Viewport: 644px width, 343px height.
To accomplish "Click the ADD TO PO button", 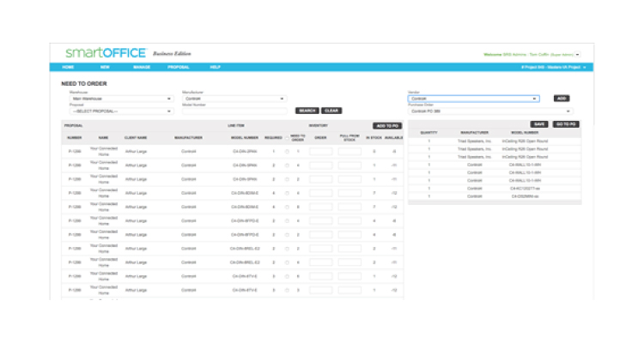I will pos(387,126).
